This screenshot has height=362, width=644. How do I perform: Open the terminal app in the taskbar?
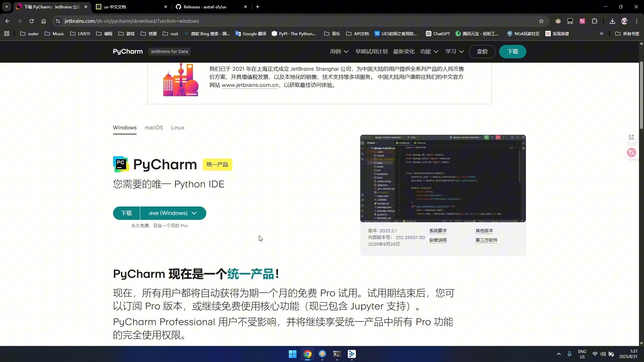(337, 354)
